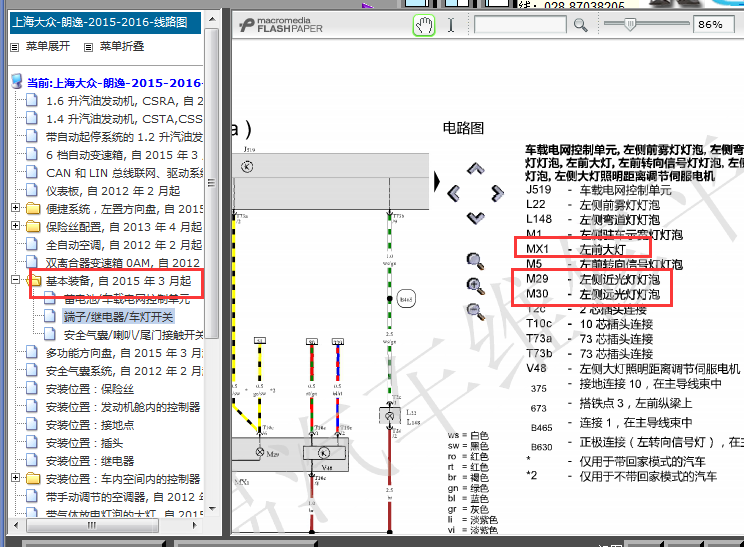This screenshot has width=744, height=547.
Task: Open 安装位置：插头 entry
Action: (x=84, y=444)
